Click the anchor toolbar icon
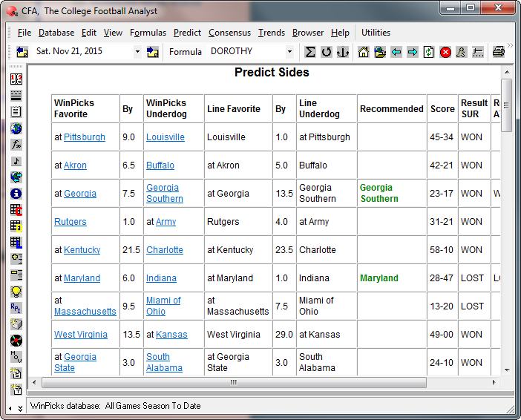Screen dimensions: 521x420 pyautogui.click(x=343, y=52)
